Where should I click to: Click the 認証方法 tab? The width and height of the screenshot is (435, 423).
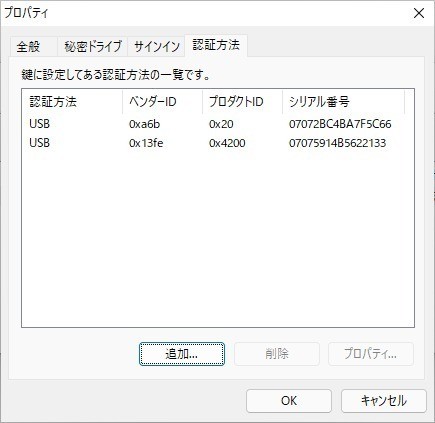pos(216,45)
